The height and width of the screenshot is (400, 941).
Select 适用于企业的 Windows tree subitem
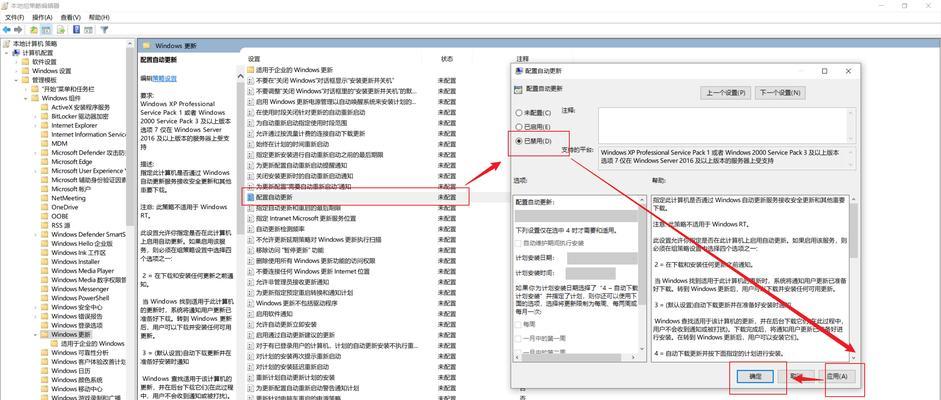[92, 343]
